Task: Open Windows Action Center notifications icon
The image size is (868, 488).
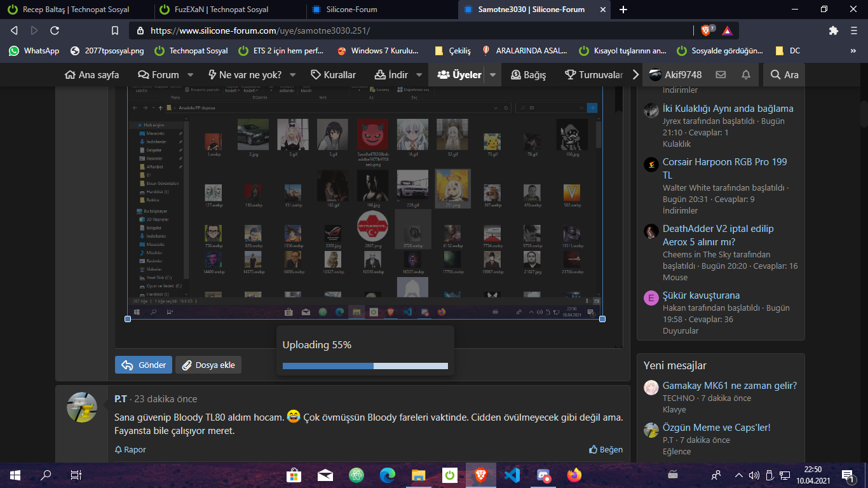Action: click(848, 475)
